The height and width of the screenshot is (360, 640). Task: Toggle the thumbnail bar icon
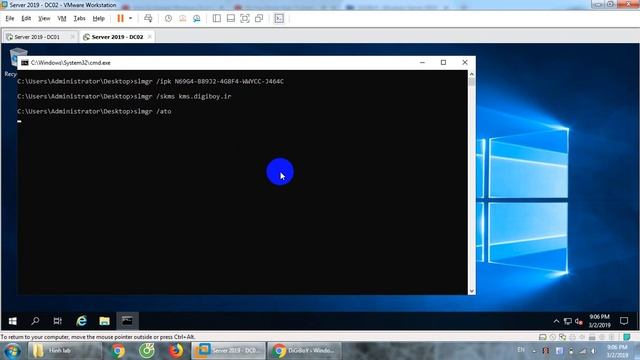pos(231,18)
